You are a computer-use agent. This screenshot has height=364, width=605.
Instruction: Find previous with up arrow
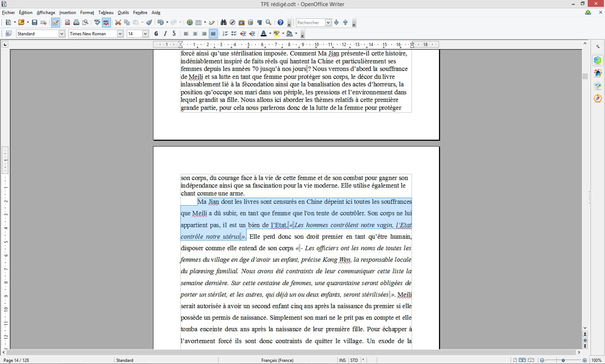click(345, 23)
